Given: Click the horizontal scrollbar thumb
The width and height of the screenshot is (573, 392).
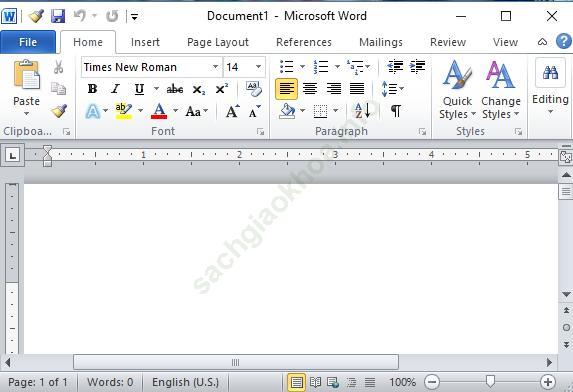Looking at the screenshot, I should (x=236, y=362).
